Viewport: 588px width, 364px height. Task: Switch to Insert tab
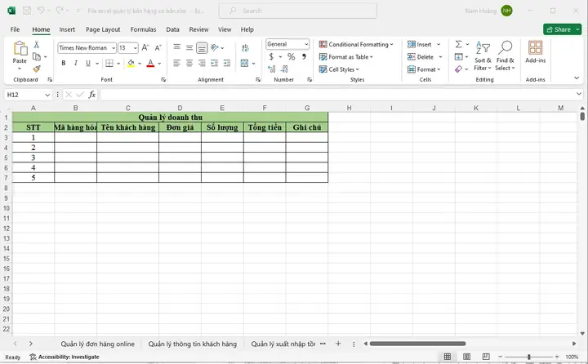pyautogui.click(x=67, y=29)
